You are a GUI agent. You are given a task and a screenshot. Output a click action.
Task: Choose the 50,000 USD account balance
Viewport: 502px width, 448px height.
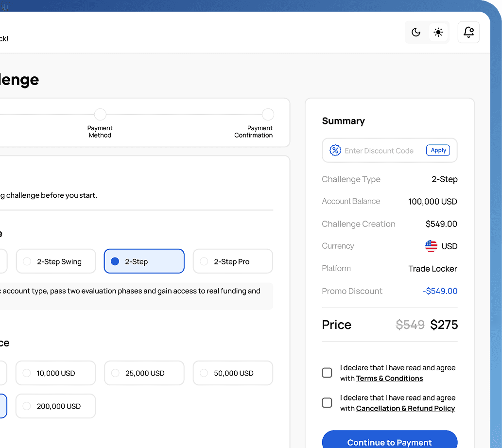(232, 373)
